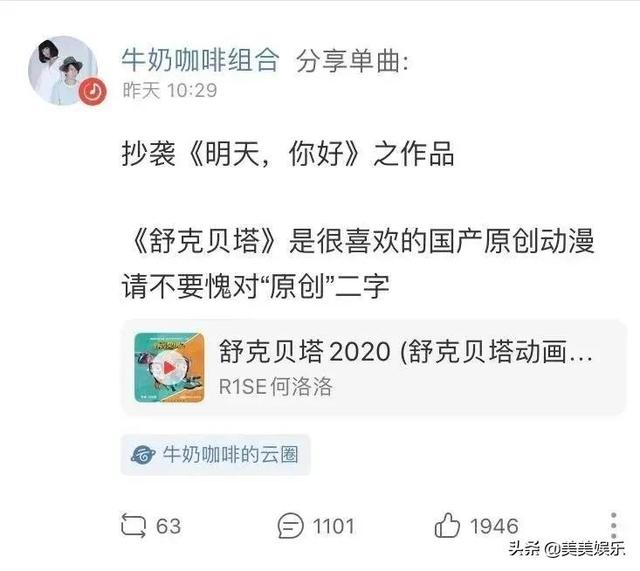Click the comment count 1101
Viewport: 640px width, 571px height.
pos(333,526)
